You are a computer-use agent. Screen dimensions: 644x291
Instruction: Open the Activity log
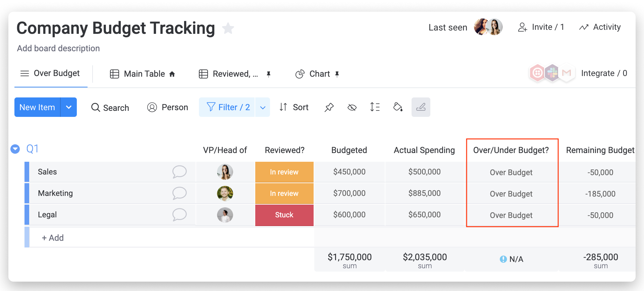click(x=600, y=27)
